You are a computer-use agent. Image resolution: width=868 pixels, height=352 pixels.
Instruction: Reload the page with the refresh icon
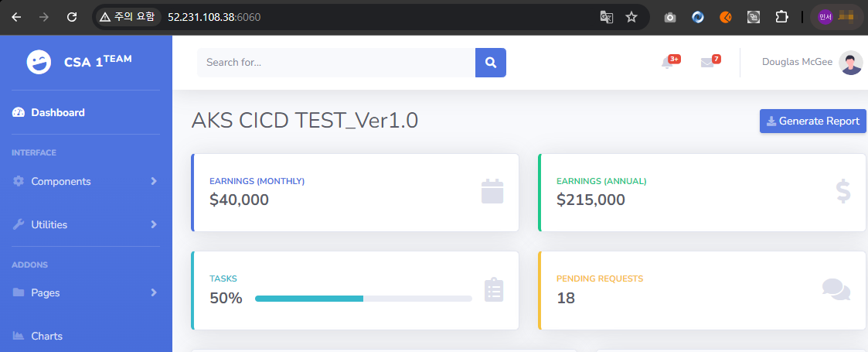[71, 17]
